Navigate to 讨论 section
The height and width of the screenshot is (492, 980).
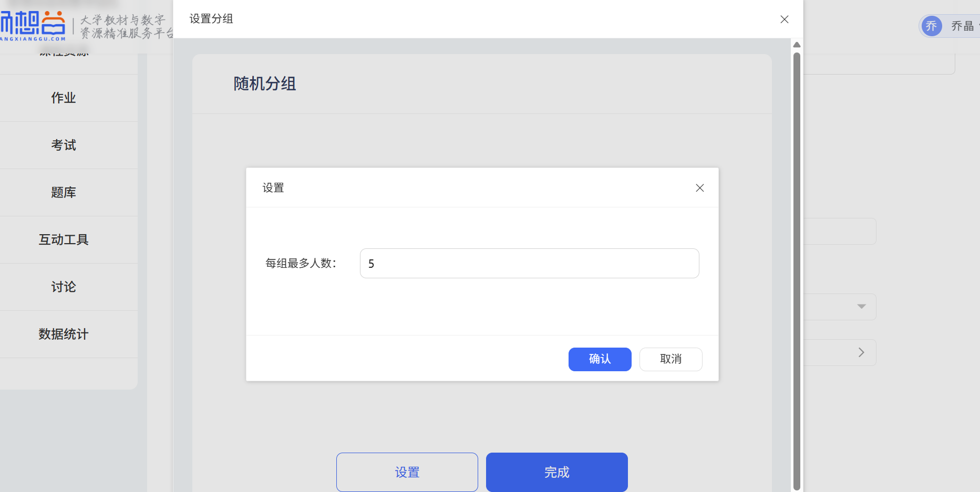point(64,287)
